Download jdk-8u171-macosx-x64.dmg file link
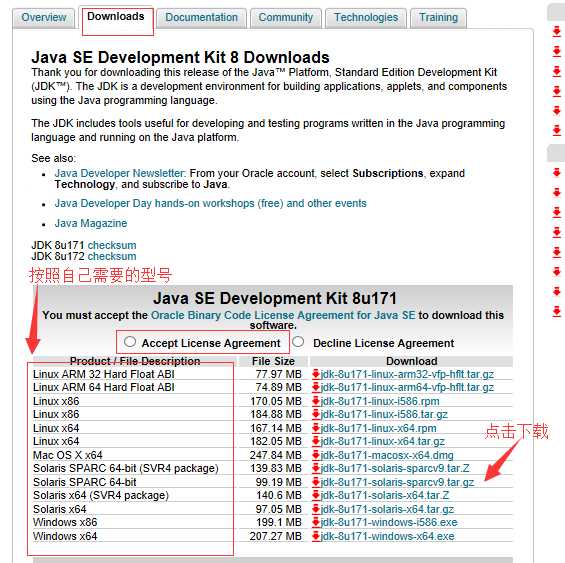The height and width of the screenshot is (563, 565). [x=387, y=455]
